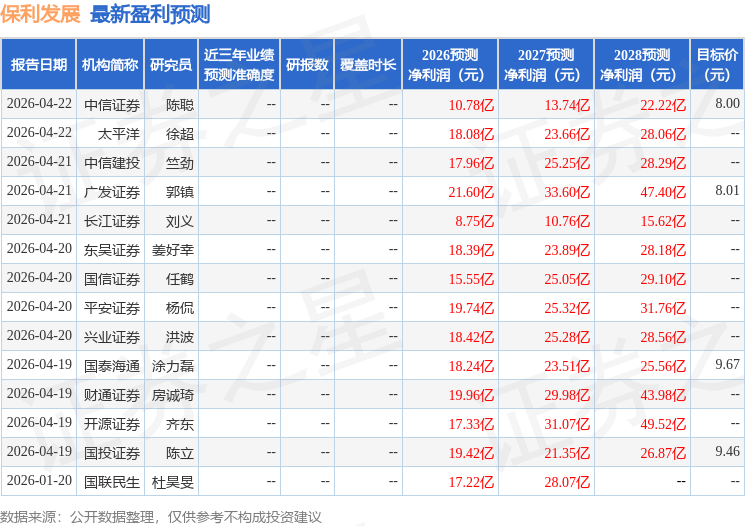This screenshot has height=526, width=745.
Task: Click the 最新盈利预测 heading
Action: tap(150, 14)
